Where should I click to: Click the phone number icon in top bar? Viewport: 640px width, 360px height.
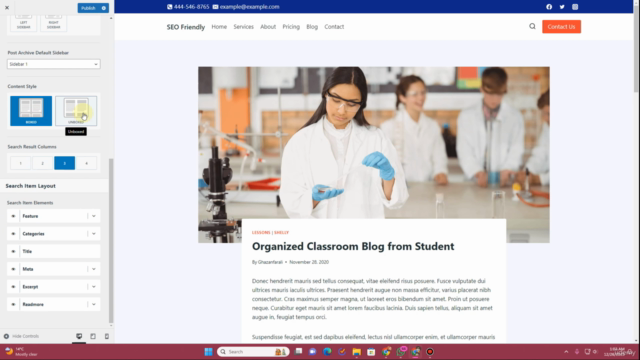[169, 7]
